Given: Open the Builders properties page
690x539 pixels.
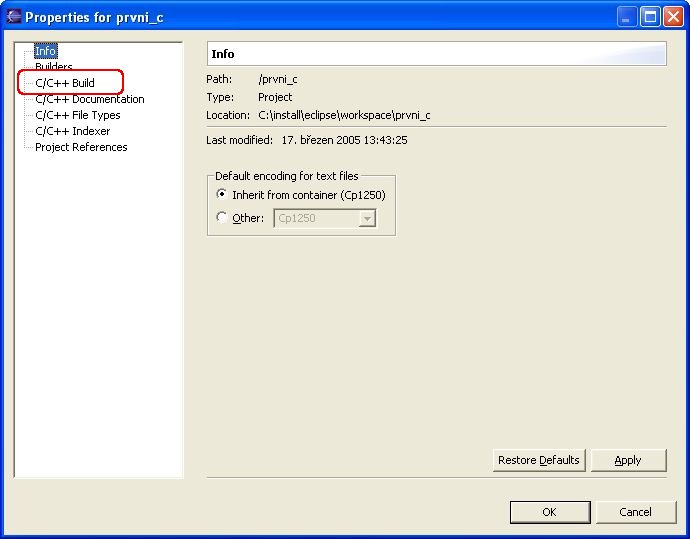Looking at the screenshot, I should click(54, 66).
